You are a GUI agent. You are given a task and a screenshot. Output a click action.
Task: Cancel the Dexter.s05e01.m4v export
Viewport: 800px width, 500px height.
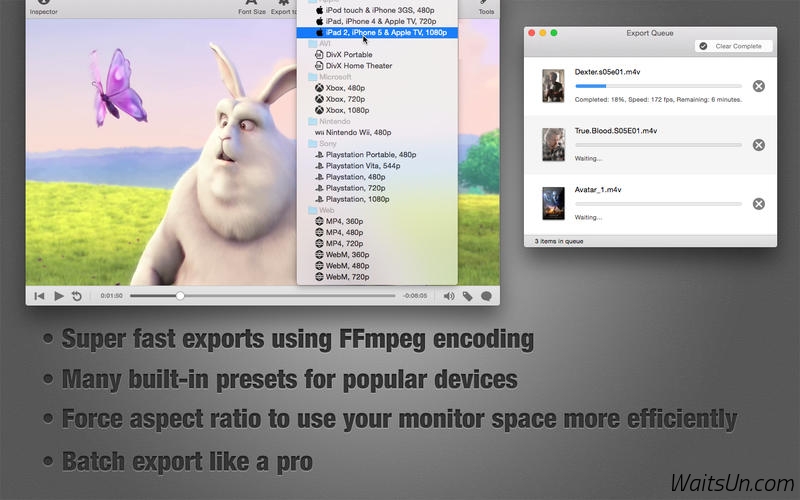[x=759, y=86]
